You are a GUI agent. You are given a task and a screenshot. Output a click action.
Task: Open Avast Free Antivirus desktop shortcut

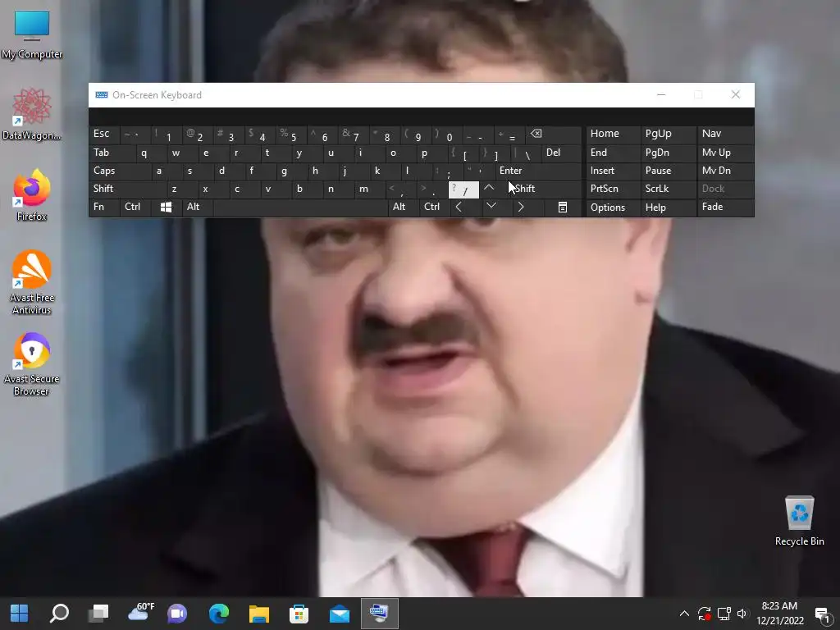click(x=32, y=282)
